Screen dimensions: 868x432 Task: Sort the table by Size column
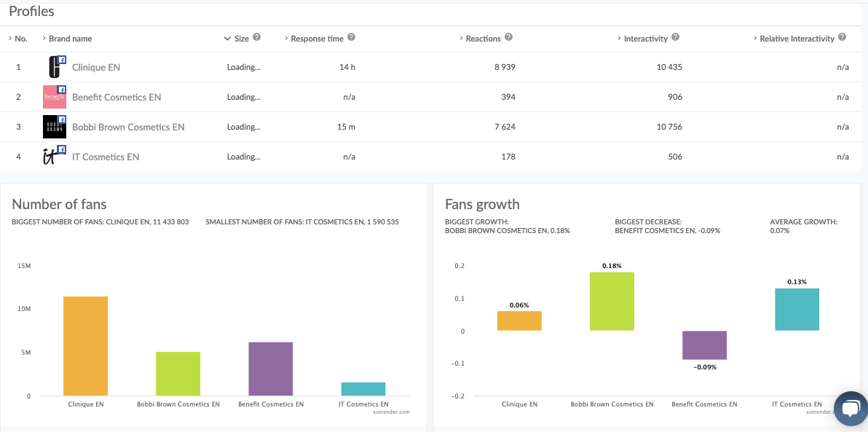[241, 39]
